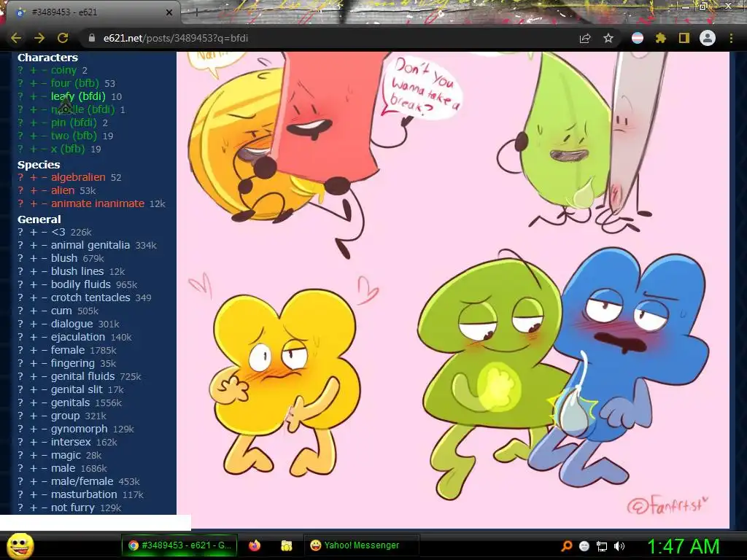Open the wiki ? for coiny
747x560 pixels.
coord(20,71)
